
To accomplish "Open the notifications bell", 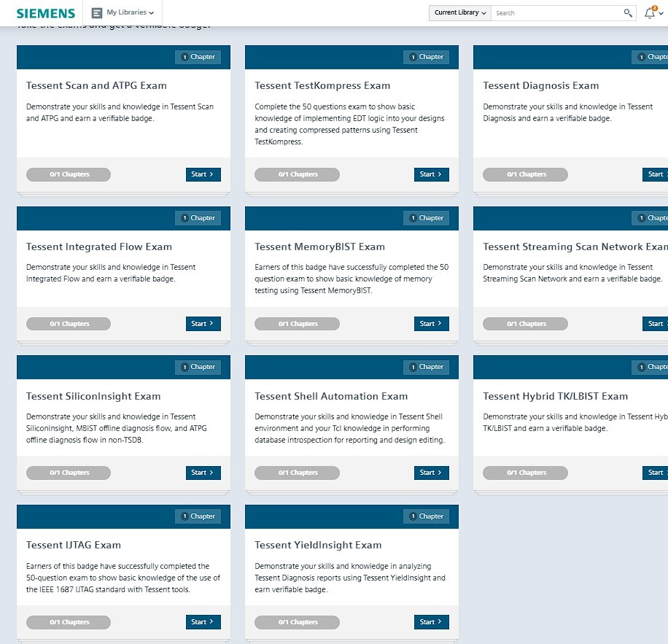I will 650,13.
